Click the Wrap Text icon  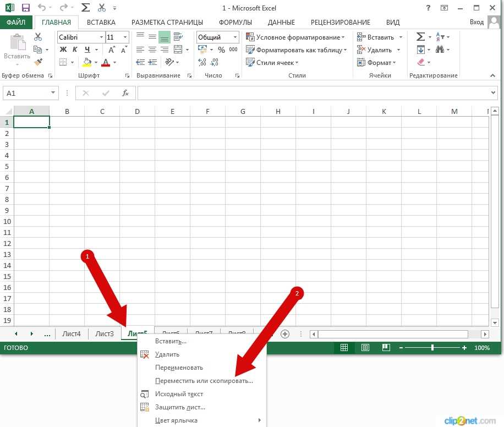(178, 37)
